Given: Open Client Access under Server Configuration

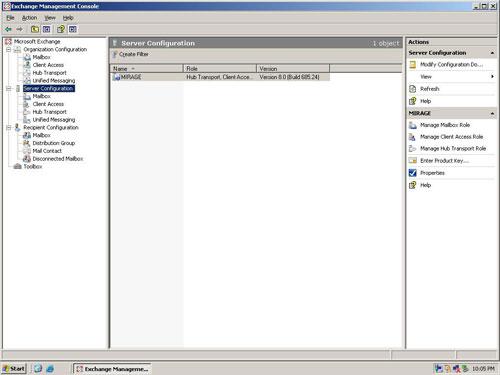Looking at the screenshot, I should [x=48, y=104].
